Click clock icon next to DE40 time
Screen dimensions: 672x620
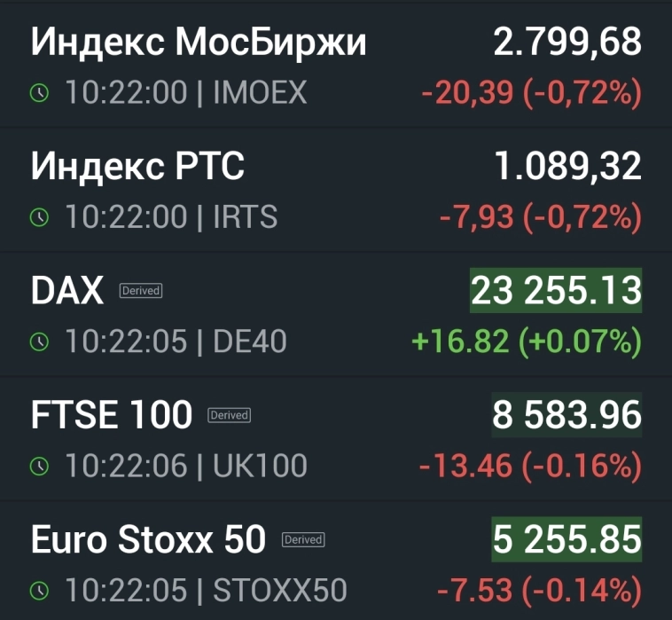coord(39,341)
